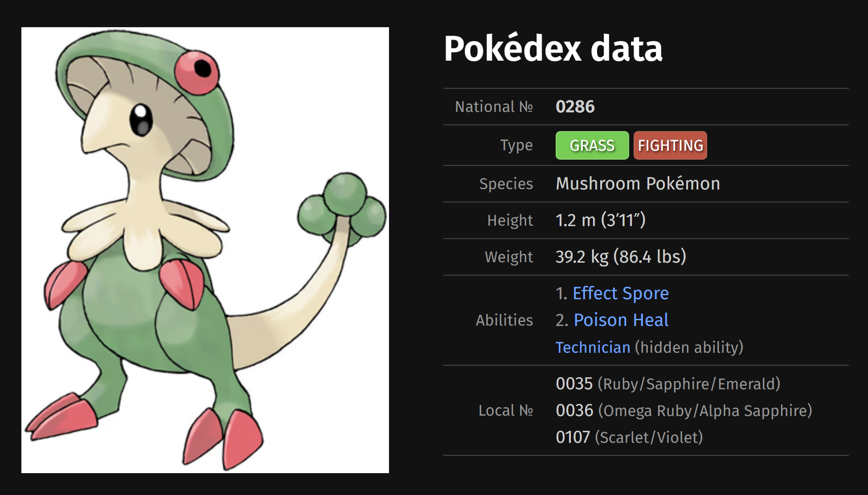
Task: Click local number 0036 Omega Ruby/Alpha Sapphire
Action: (684, 411)
